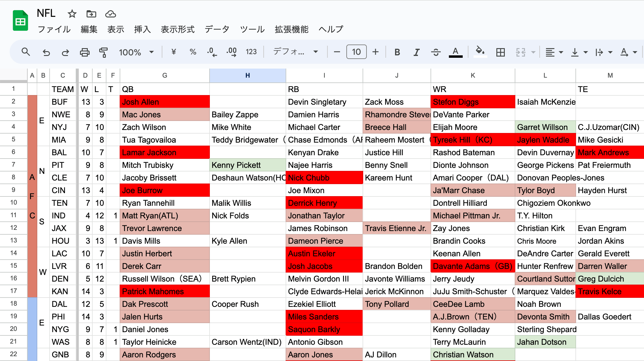Select the Lamar Jackson cell
Image resolution: width=644 pixels, height=361 pixels.
click(164, 153)
